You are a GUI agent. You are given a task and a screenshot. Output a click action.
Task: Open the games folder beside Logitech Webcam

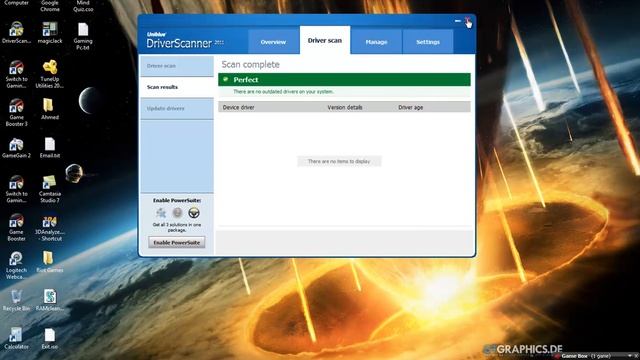coord(50,262)
